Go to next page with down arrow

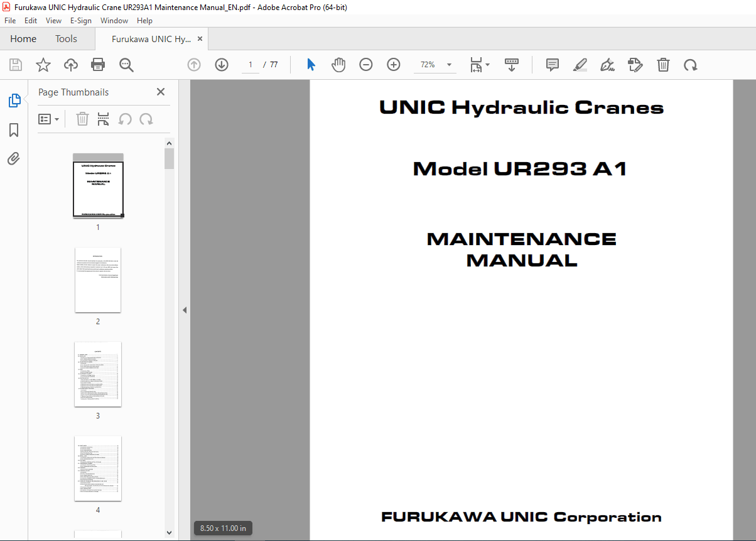click(x=221, y=65)
